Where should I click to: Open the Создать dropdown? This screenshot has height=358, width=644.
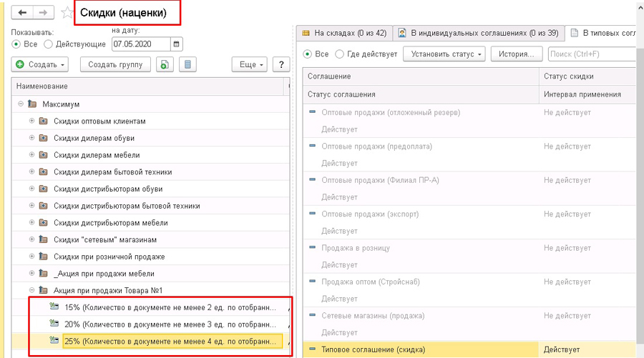click(x=40, y=65)
